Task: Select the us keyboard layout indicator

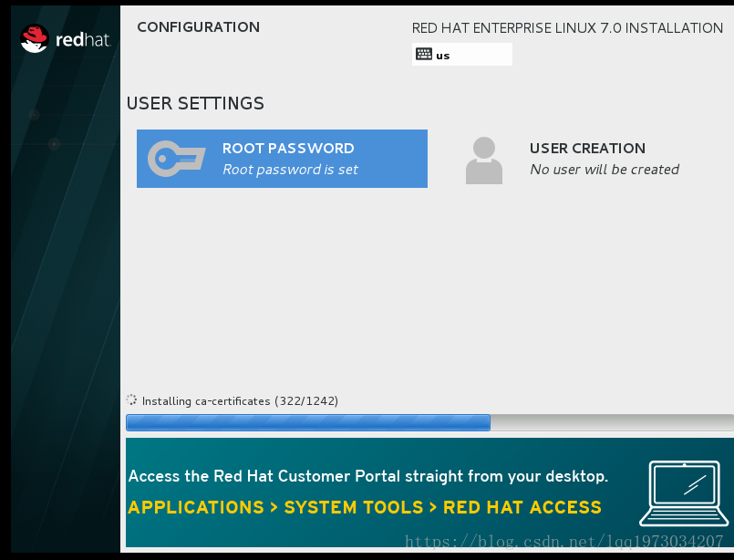Action: (x=462, y=55)
